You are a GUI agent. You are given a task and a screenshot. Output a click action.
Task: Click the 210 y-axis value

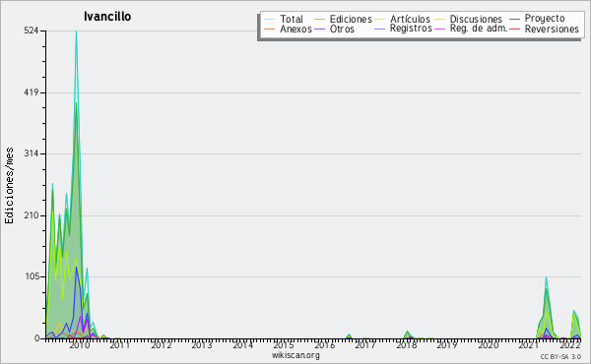[32, 215]
